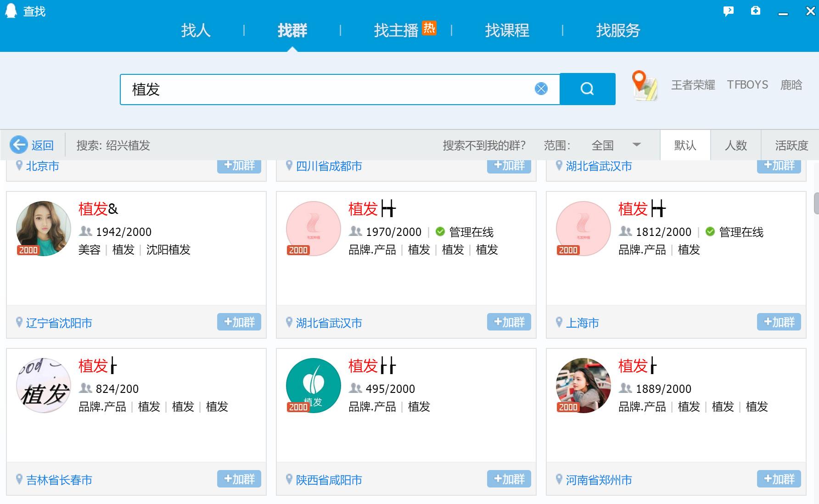Click the QQ penguin logo
Viewport: 819px width, 504px height.
click(11, 11)
